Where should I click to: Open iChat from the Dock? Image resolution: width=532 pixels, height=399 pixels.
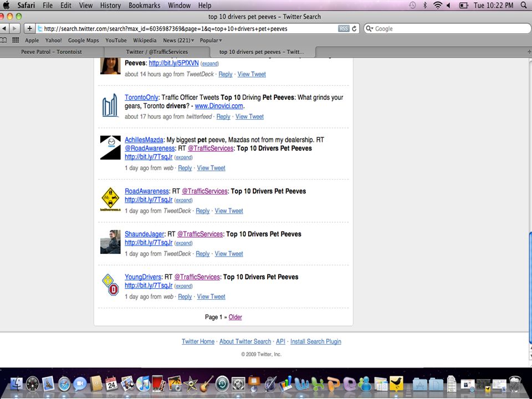click(80, 384)
